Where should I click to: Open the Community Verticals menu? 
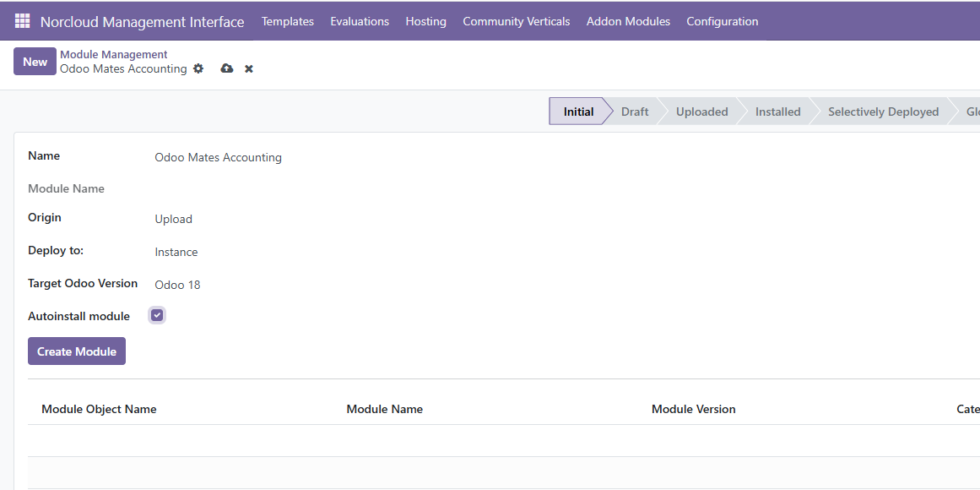click(517, 21)
